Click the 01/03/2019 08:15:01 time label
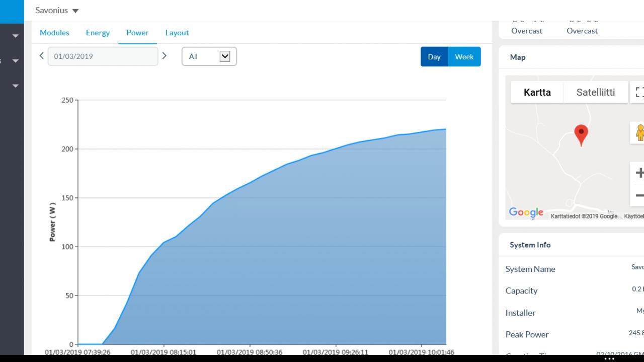 [x=164, y=352]
